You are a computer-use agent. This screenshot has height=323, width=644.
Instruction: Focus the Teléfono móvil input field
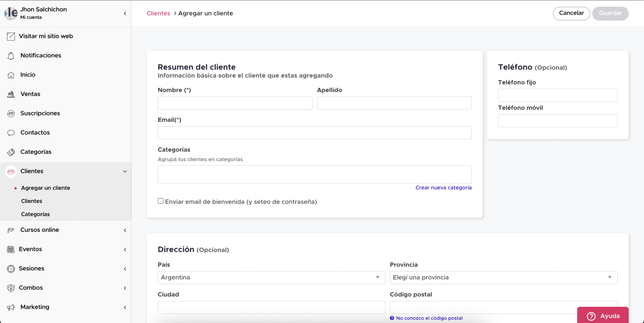pyautogui.click(x=558, y=121)
